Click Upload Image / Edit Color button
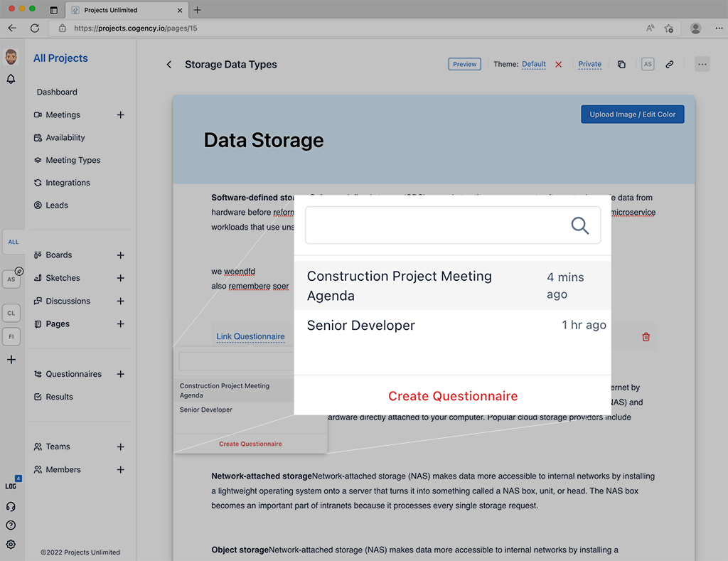 pyautogui.click(x=632, y=114)
